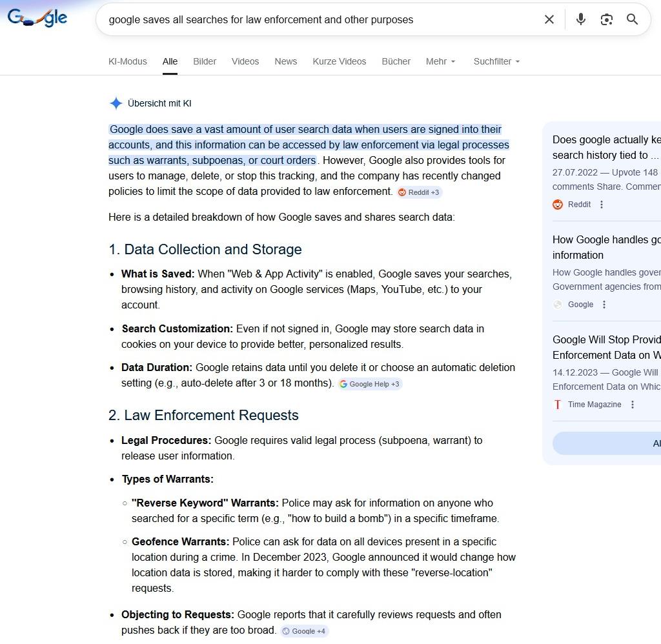Switch to the Bilder tab
Screen dimensions: 661x644
pos(205,61)
